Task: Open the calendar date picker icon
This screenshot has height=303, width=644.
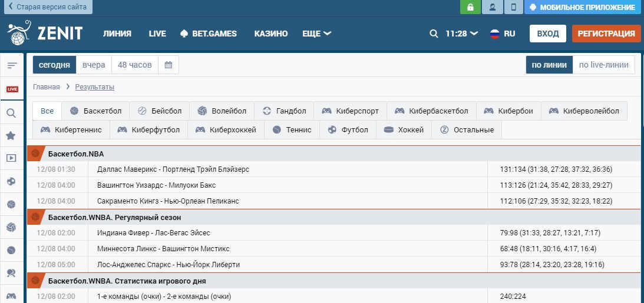Action: tap(169, 65)
